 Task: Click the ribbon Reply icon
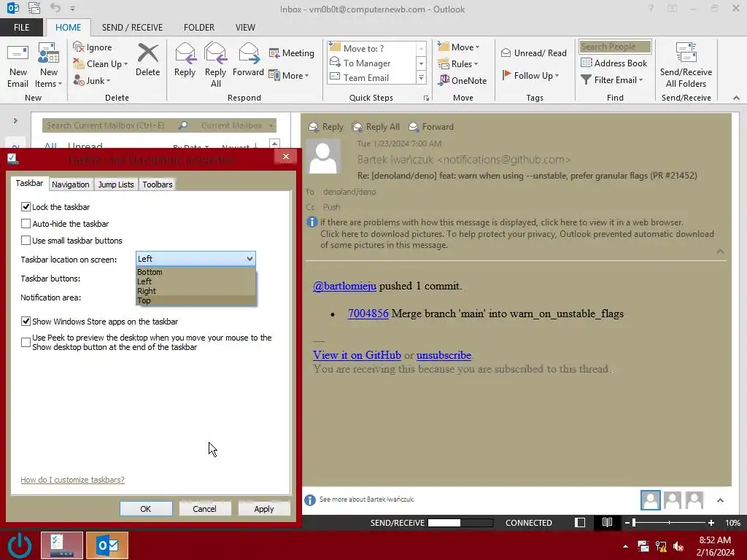(185, 52)
